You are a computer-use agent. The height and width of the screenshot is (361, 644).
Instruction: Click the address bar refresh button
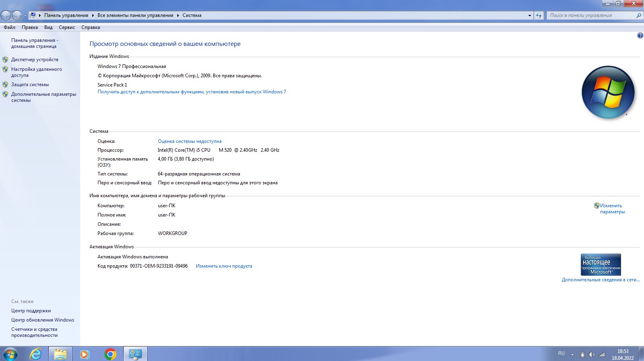[539, 15]
